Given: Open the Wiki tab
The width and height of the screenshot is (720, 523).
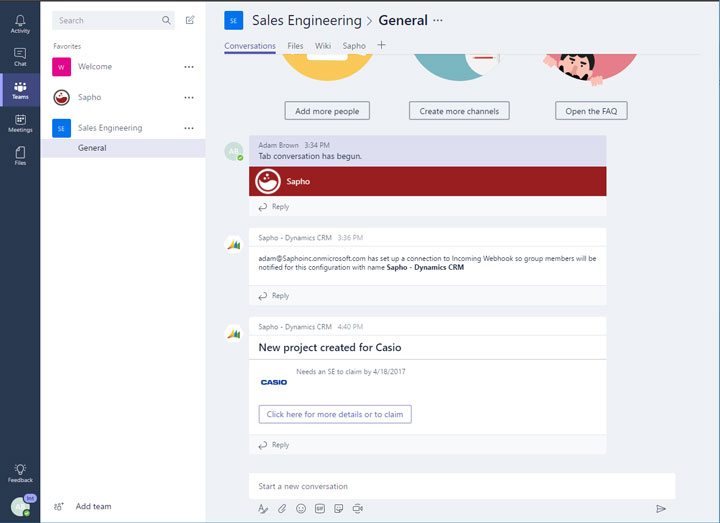Looking at the screenshot, I should pyautogui.click(x=323, y=46).
